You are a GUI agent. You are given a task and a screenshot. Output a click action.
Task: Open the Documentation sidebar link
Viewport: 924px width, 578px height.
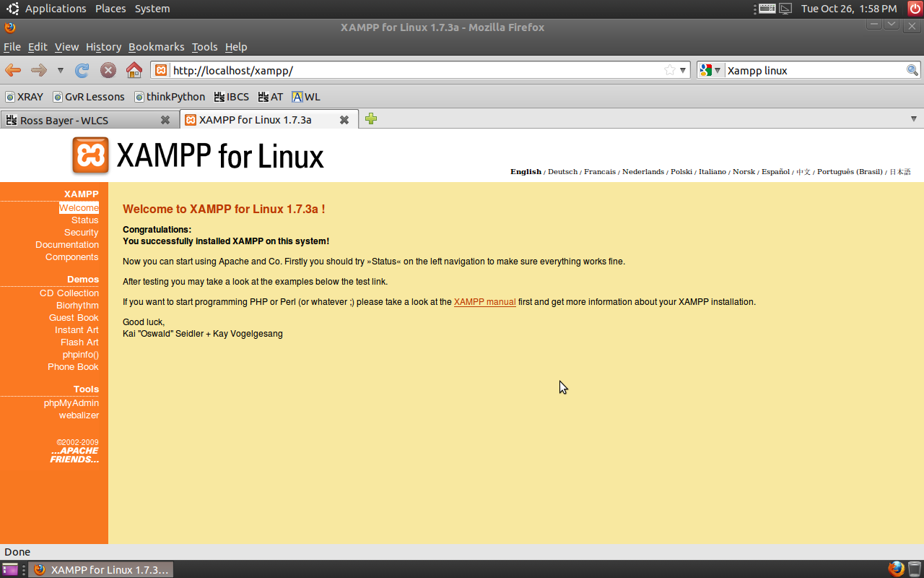[x=67, y=244]
